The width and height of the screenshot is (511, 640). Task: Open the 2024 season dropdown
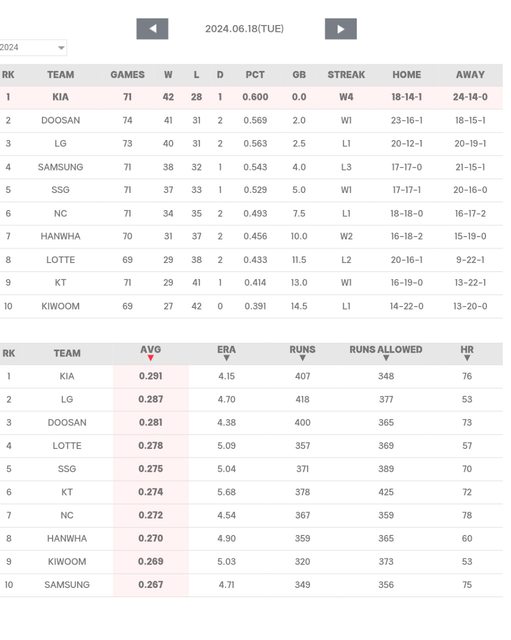pos(33,47)
